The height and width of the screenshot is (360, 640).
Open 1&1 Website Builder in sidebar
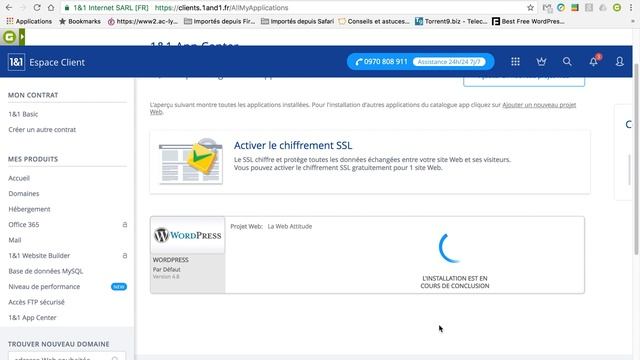pos(39,256)
